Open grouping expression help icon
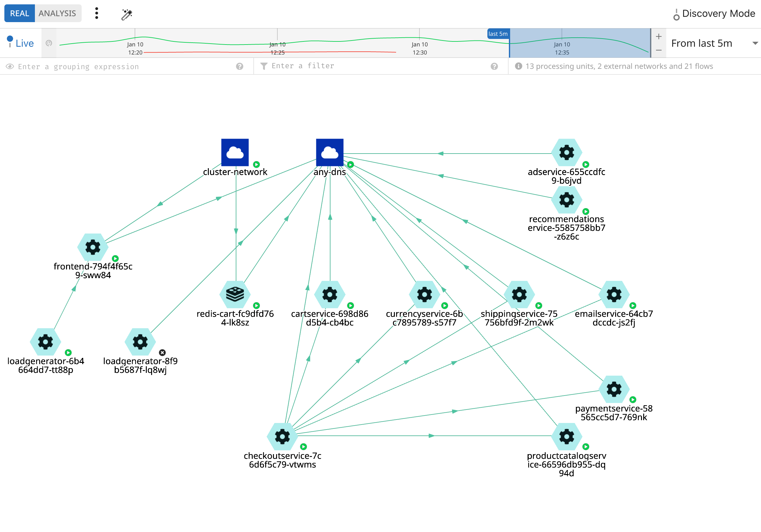 click(240, 67)
